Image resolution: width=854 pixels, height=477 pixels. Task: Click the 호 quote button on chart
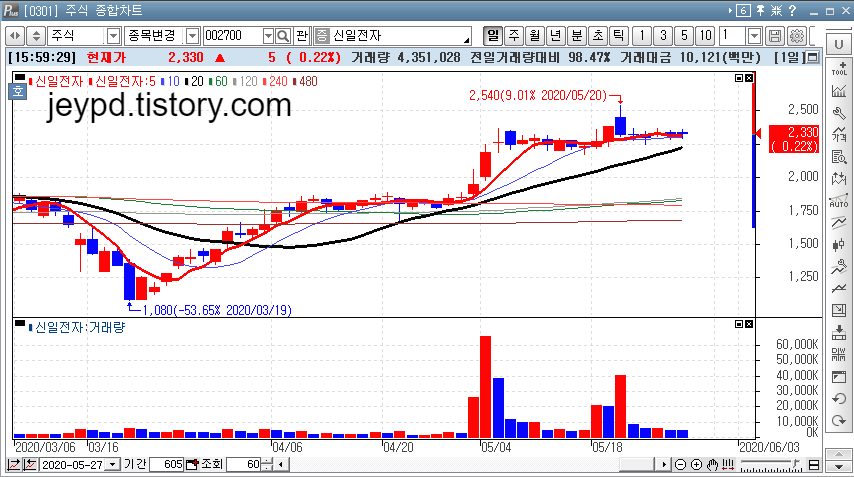coord(18,91)
